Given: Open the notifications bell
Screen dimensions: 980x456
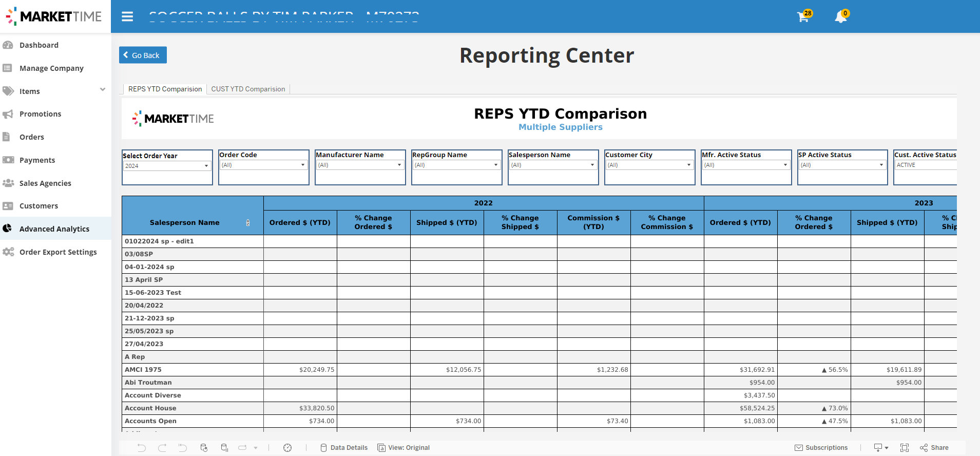Looking at the screenshot, I should click(x=841, y=16).
